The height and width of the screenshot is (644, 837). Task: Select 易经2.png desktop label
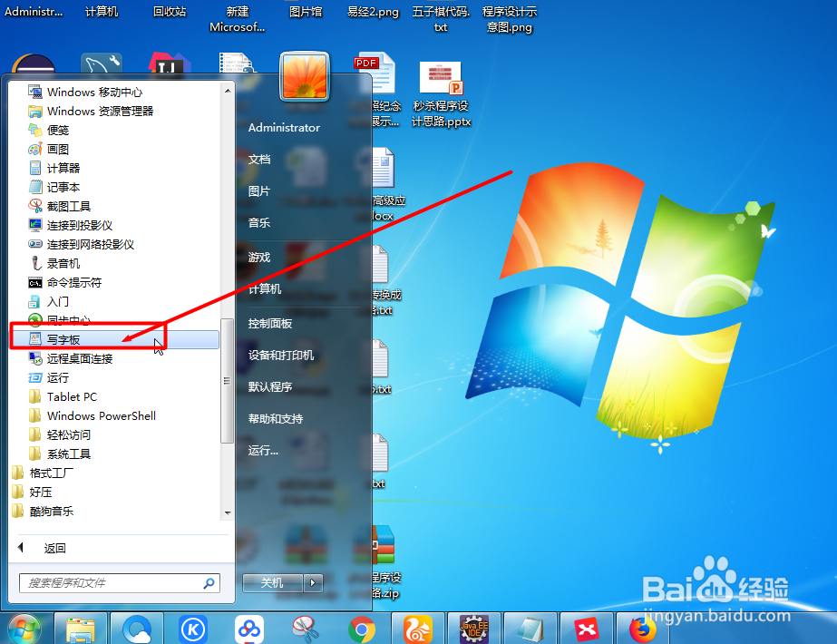pyautogui.click(x=373, y=11)
